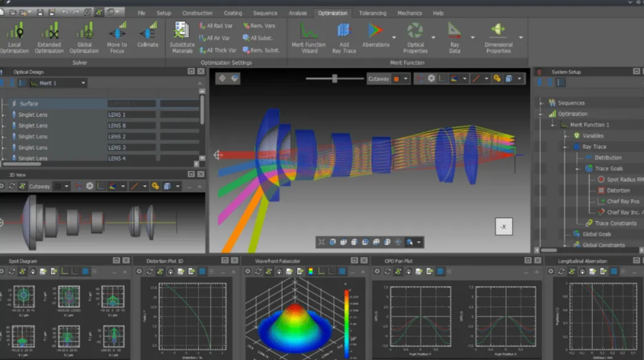Click the -X view orientation box
The height and width of the screenshot is (360, 644).
[x=504, y=227]
